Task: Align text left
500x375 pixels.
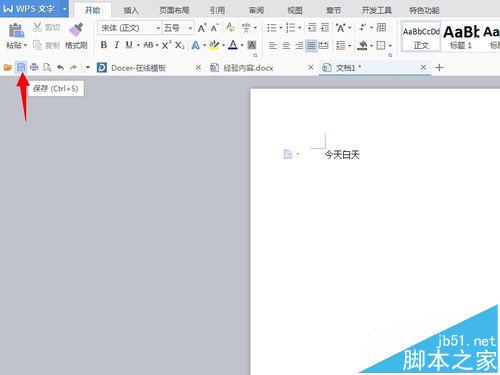Action: (273, 45)
